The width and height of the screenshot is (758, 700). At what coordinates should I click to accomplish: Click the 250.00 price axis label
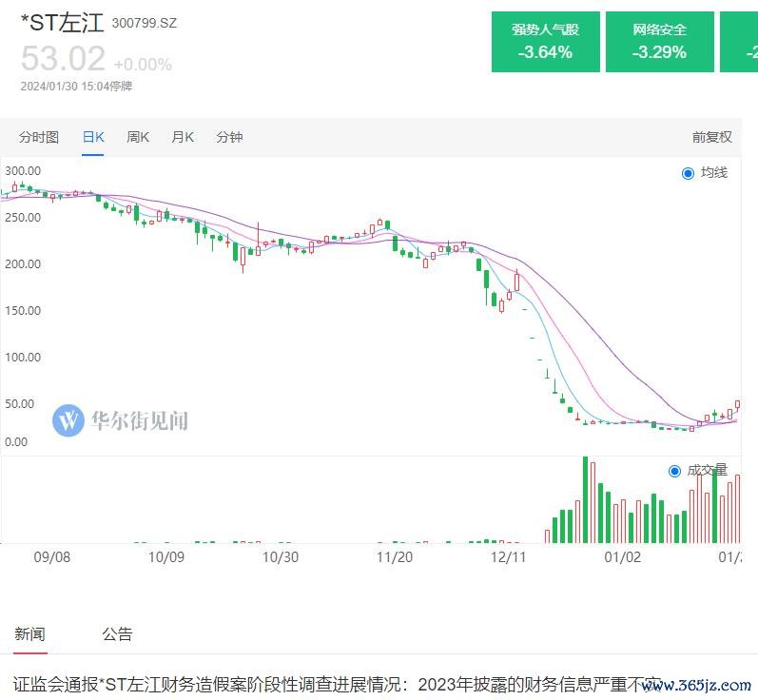click(23, 218)
